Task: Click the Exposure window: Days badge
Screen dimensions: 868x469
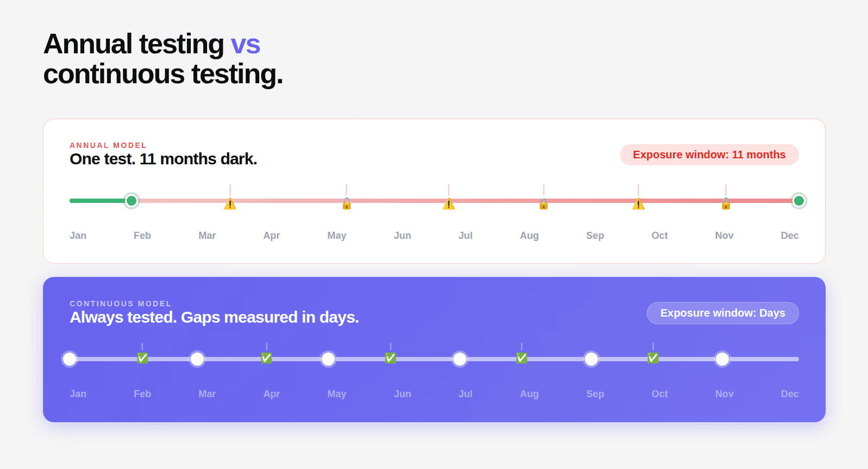Action: pyautogui.click(x=722, y=313)
